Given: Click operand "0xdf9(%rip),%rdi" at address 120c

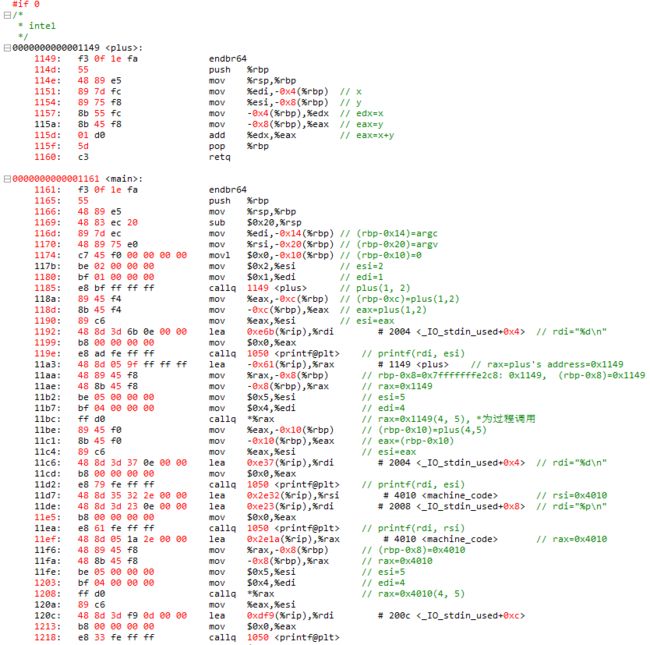Looking at the screenshot, I should pyautogui.click(x=290, y=616).
